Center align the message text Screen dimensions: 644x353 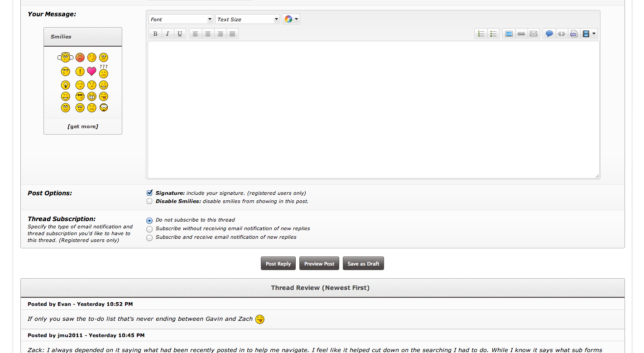[x=208, y=34]
